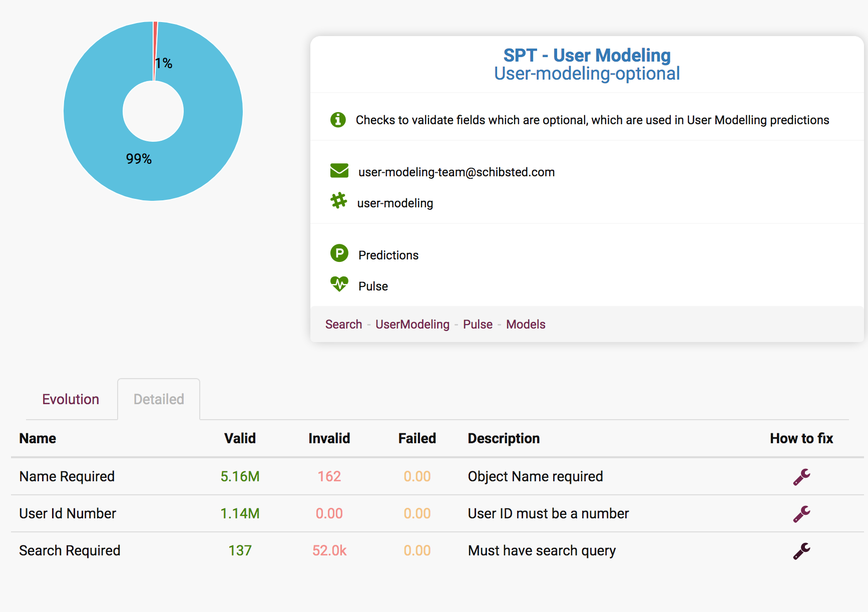Click the green P Predictions icon
The width and height of the screenshot is (868, 612).
pos(339,253)
